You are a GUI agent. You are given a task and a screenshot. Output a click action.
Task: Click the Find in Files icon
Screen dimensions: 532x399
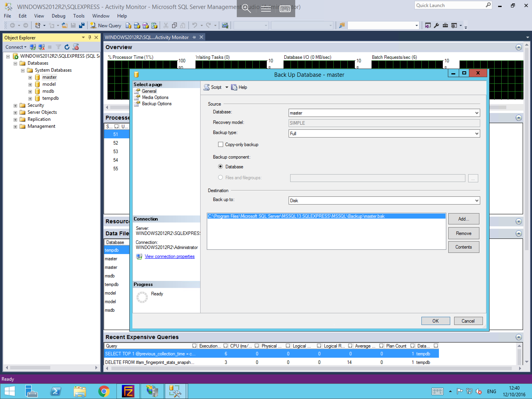point(342,26)
